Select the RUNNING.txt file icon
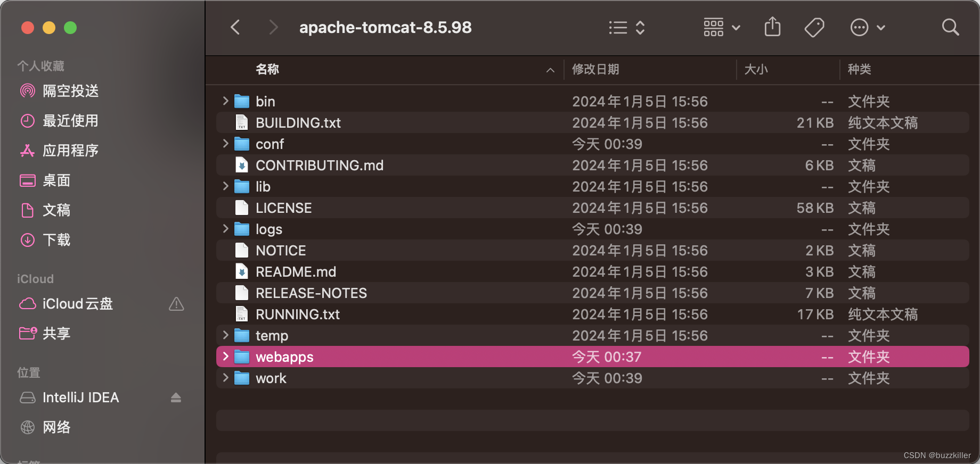Screen dimensions: 980x464 pyautogui.click(x=242, y=314)
